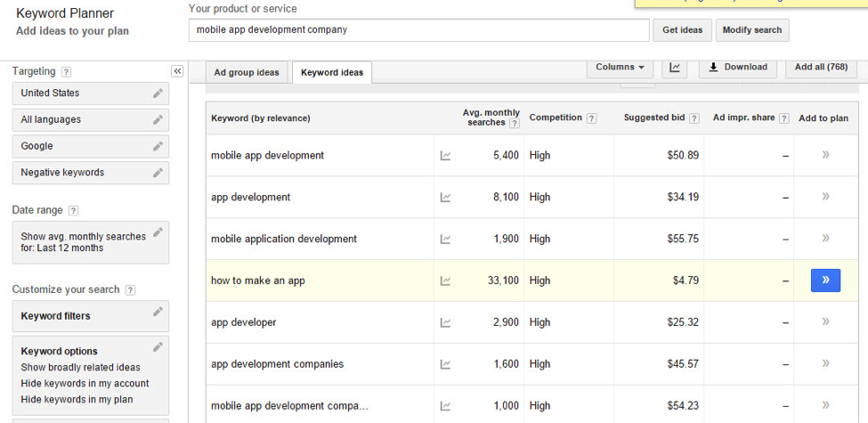Click the '8,100' monthly searches value
868x423 pixels.
coord(506,197)
